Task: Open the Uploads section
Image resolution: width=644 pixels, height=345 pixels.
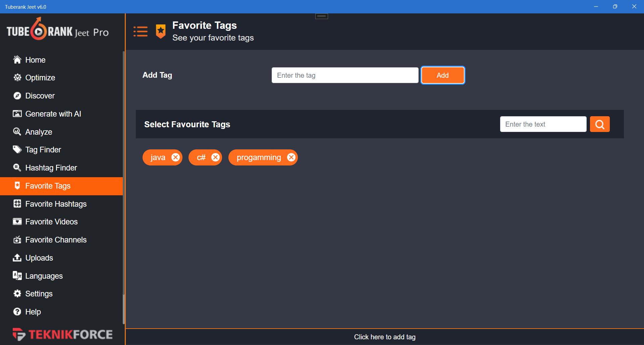Action: (x=61, y=258)
